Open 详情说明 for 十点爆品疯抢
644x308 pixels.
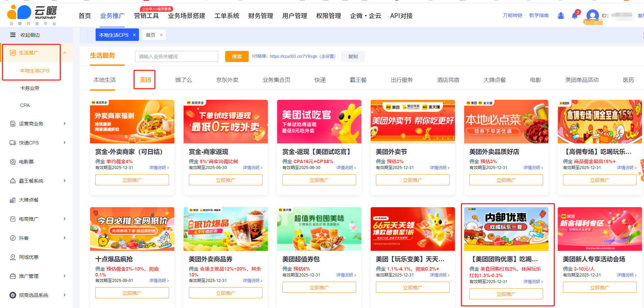(x=159, y=281)
